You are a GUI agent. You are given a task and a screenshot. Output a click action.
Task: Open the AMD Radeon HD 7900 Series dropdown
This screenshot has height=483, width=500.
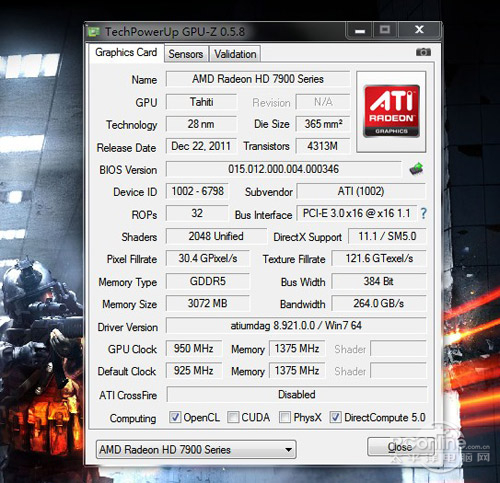(x=196, y=450)
